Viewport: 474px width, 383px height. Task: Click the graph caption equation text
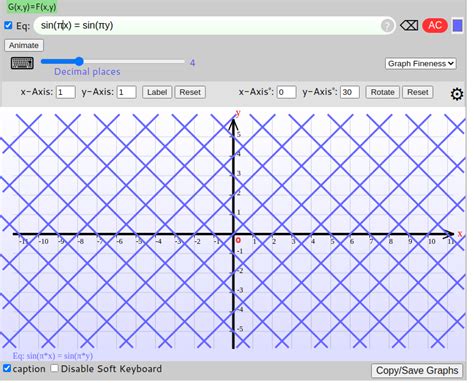[53, 356]
